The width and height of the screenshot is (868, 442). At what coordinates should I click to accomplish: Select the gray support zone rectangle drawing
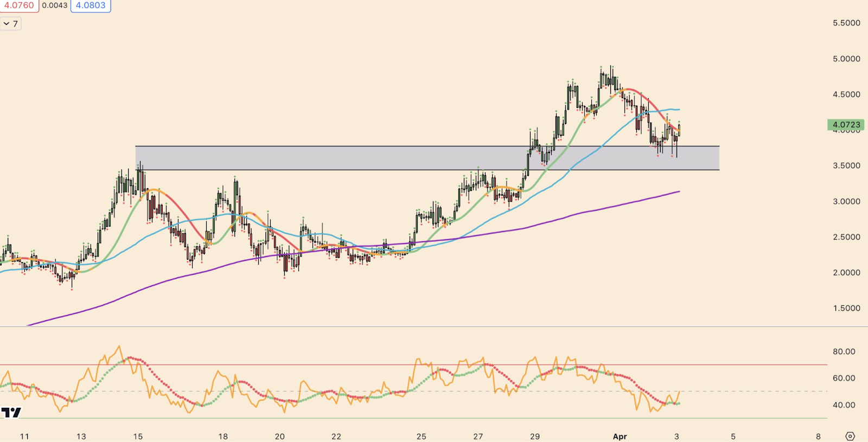click(427, 158)
